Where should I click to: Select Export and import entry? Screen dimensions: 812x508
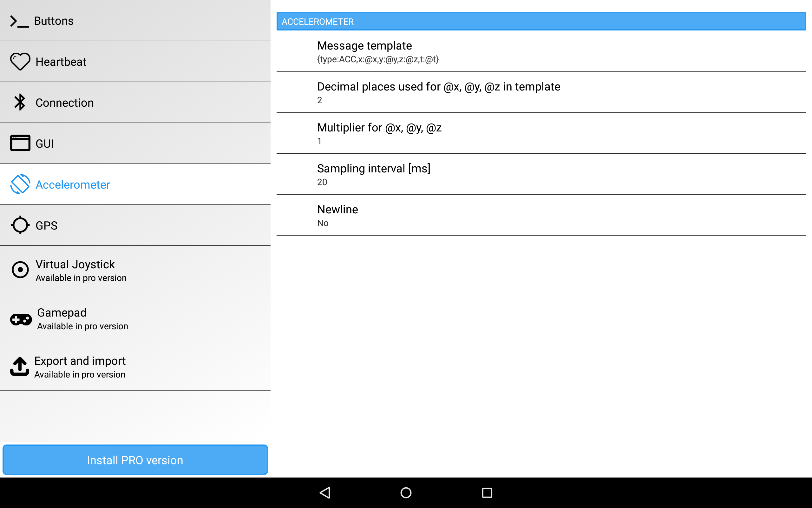(135, 366)
